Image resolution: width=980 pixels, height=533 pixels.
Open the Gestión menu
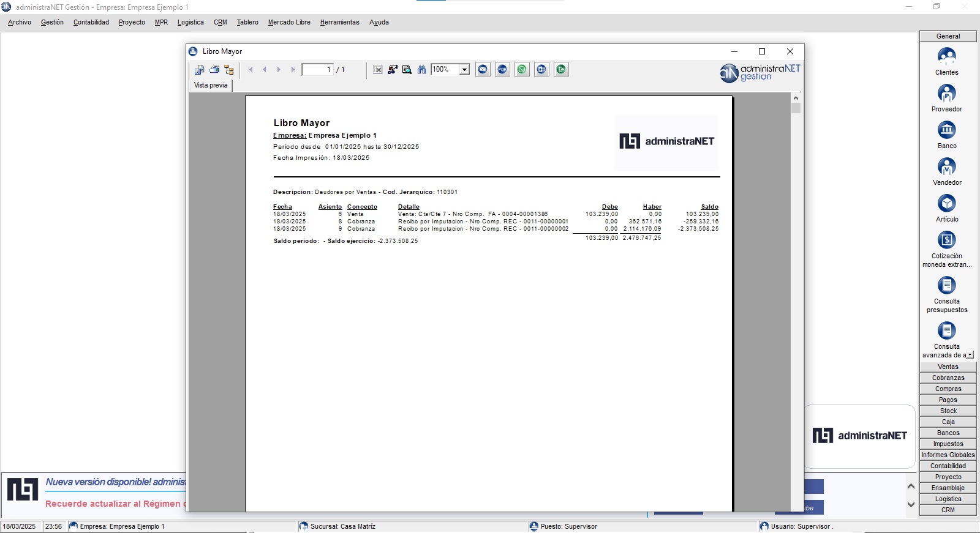point(52,22)
